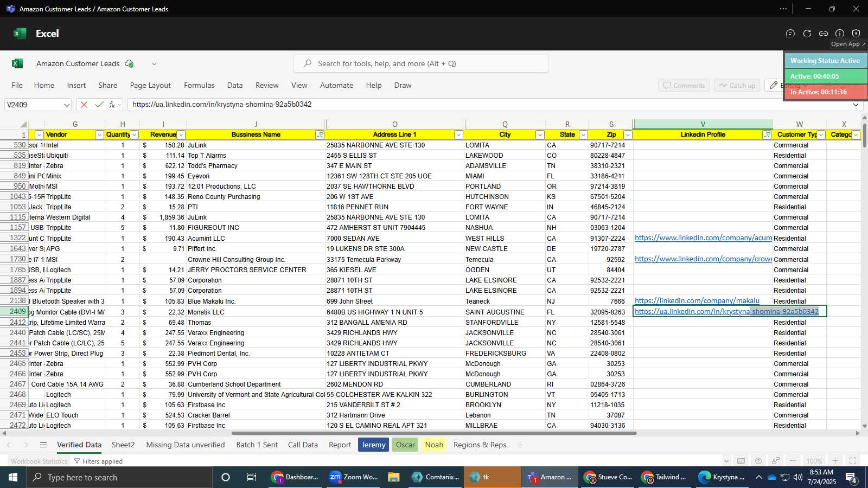Image resolution: width=868 pixels, height=488 pixels.
Task: Open Vendor column filter dropdown
Action: coord(99,135)
